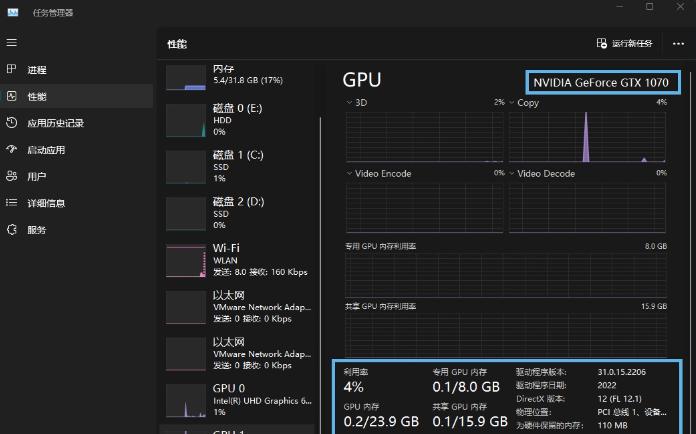The image size is (696, 434).
Task: Click the 性能 performance icon in sidebar
Action: (12, 96)
